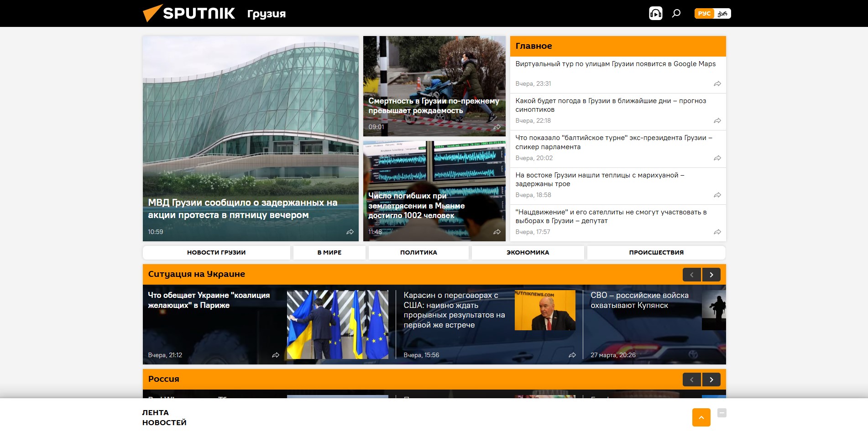The image size is (868, 437).
Task: Open the Лента новостей feed
Action: pyautogui.click(x=164, y=417)
